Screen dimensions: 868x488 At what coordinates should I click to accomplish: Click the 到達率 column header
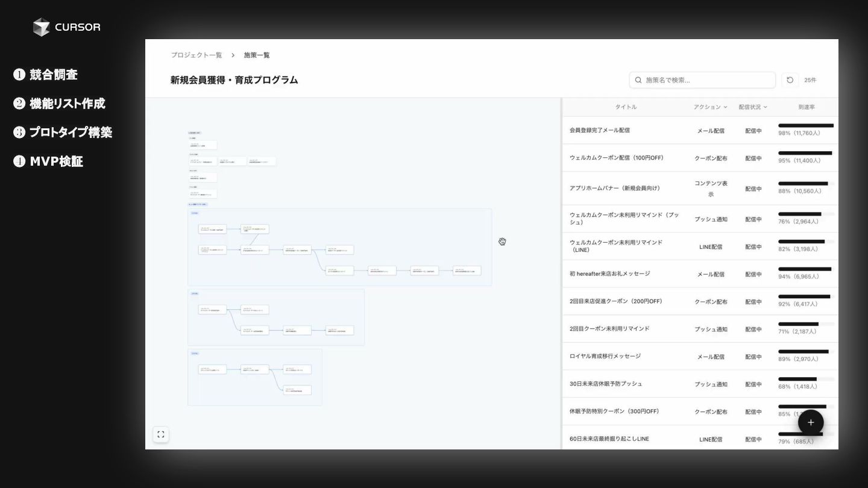pyautogui.click(x=807, y=107)
